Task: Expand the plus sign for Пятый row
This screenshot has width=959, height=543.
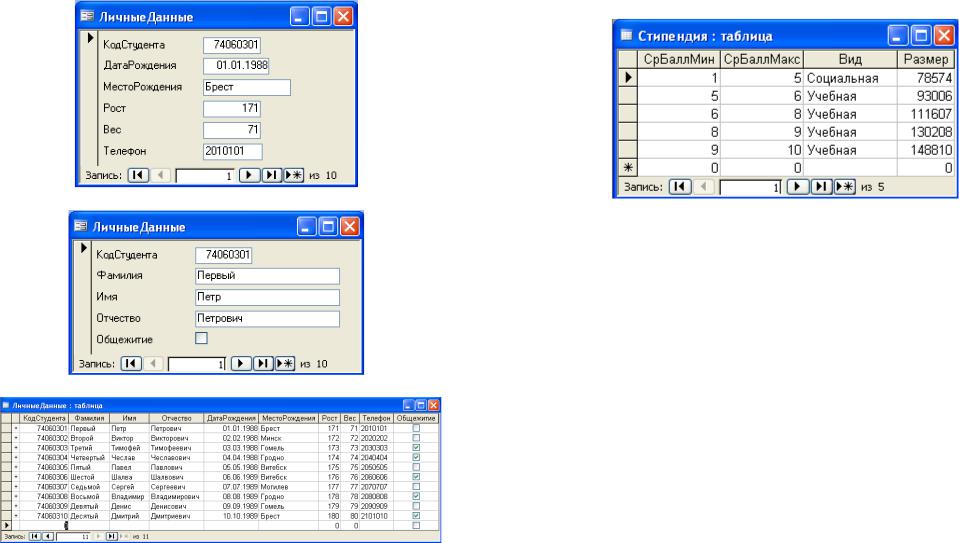Action: [15, 466]
